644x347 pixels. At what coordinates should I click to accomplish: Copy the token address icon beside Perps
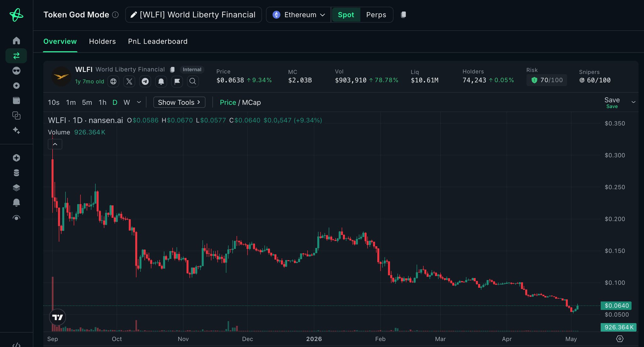pos(403,15)
